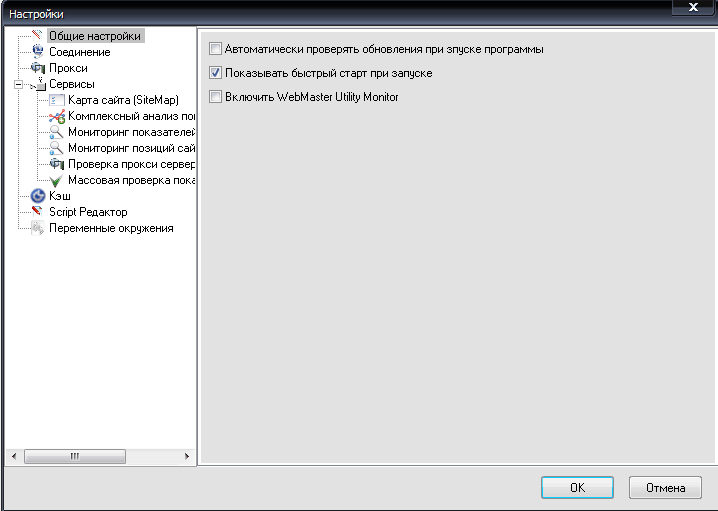Click the Сервисы node icon
Screen dimensions: 718x511
(x=38, y=84)
